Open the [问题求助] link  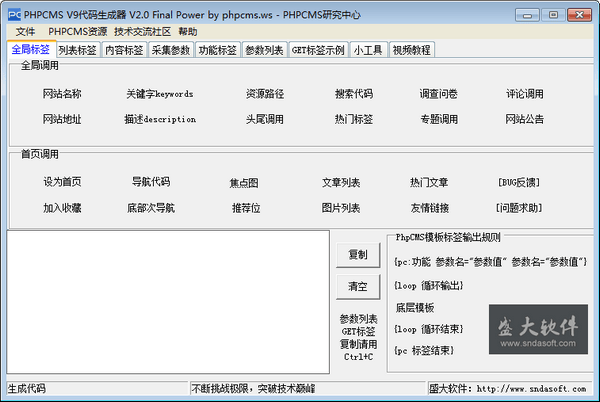click(519, 208)
